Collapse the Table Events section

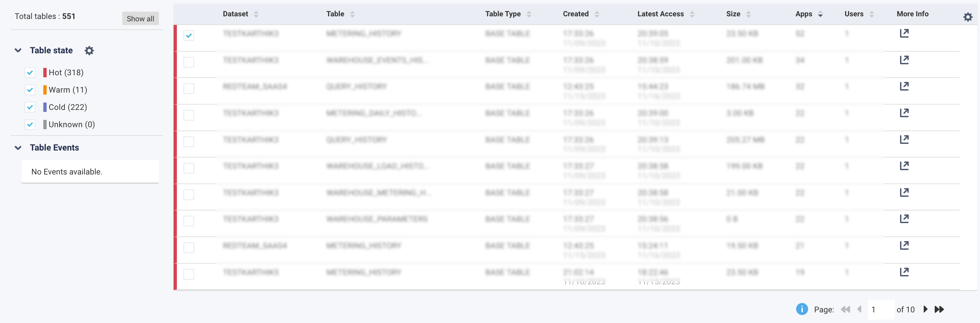point(18,148)
